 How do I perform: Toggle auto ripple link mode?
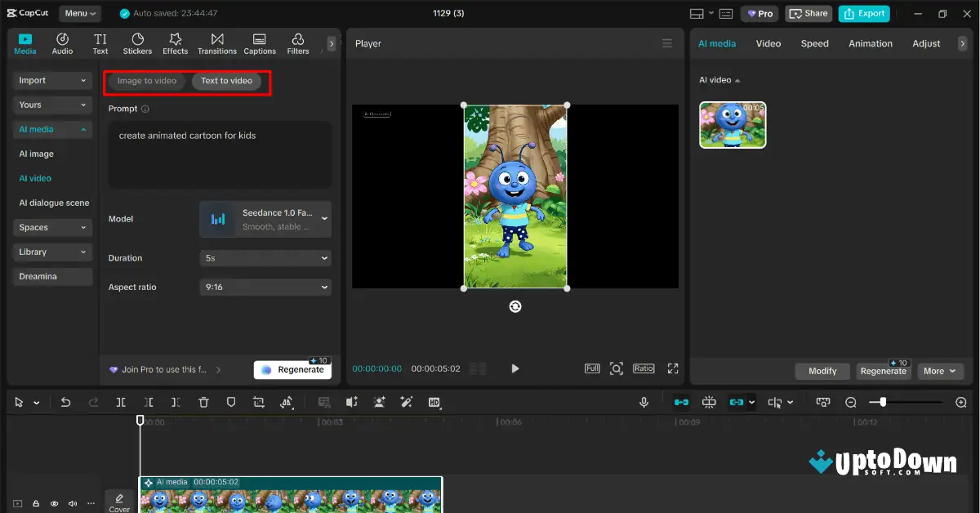[x=680, y=402]
